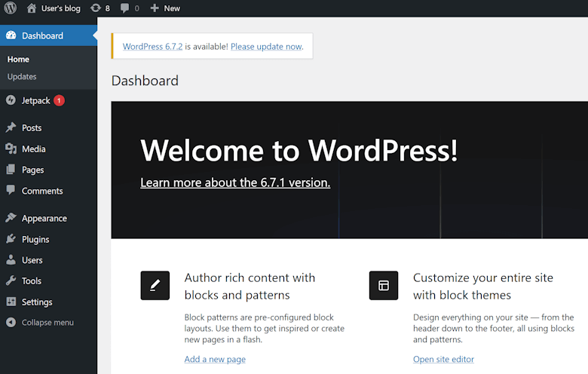This screenshot has height=374, width=588.
Task: Click the Jetpack notification badge
Action: point(59,100)
